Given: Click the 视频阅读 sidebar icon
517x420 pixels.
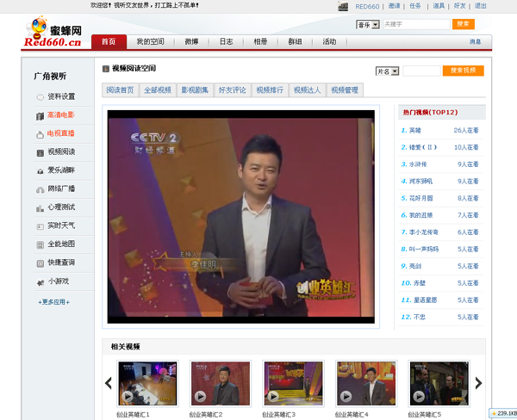Looking at the screenshot, I should point(40,153).
